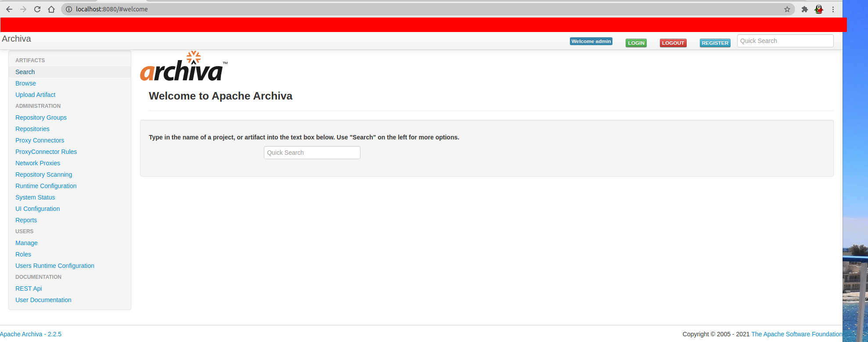
Task: Click the Archiva brand title
Action: coord(16,39)
